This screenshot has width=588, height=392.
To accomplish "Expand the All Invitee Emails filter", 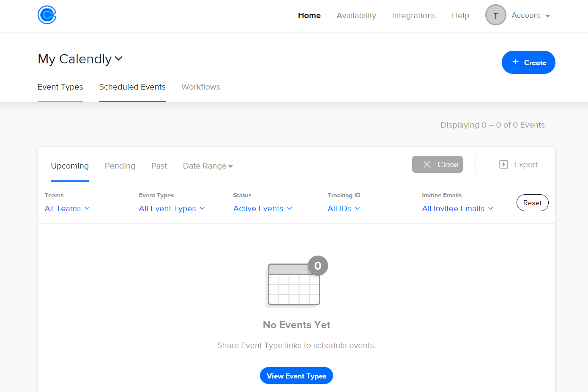I will click(x=458, y=209).
